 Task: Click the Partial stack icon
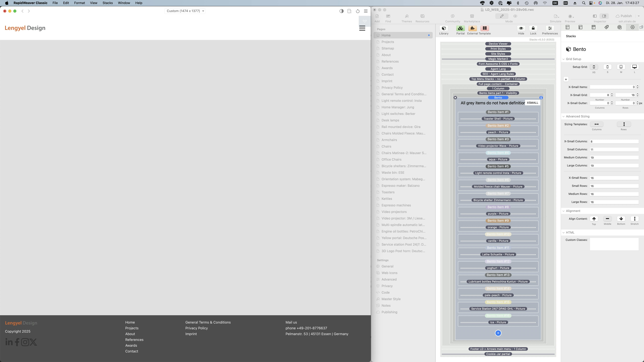coord(460,28)
